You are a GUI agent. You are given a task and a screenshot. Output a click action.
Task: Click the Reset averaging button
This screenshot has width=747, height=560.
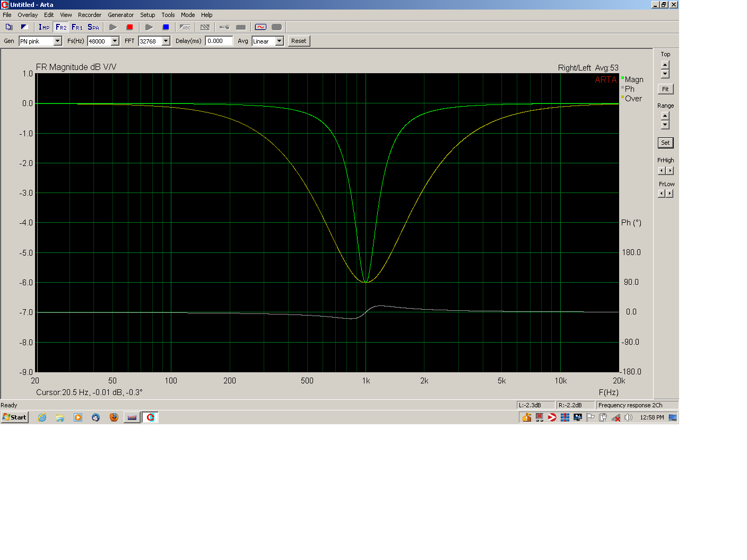[299, 41]
